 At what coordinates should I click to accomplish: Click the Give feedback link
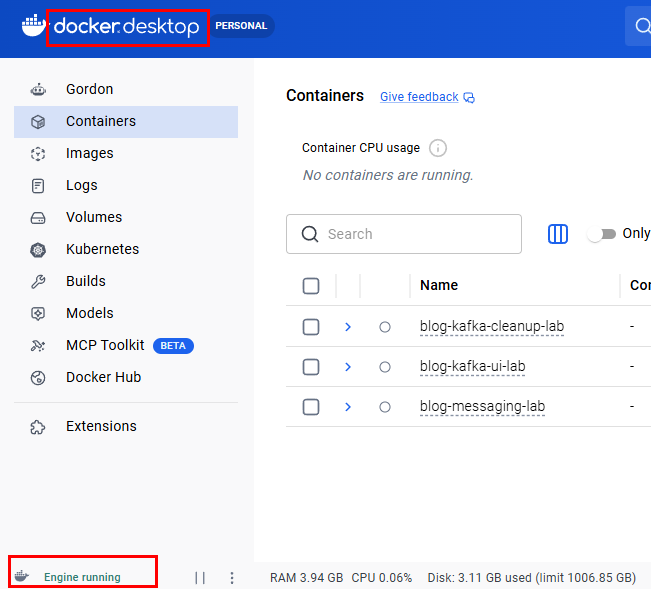click(x=419, y=97)
